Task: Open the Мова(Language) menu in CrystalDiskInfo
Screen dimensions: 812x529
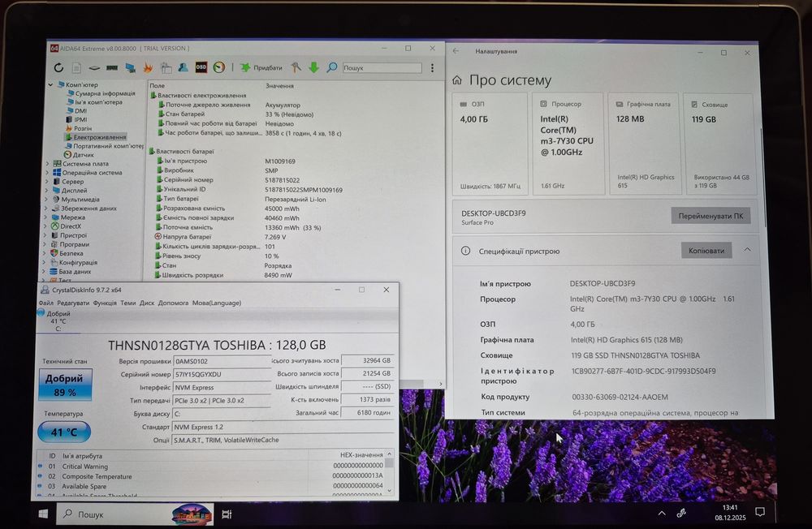Action: (x=217, y=303)
